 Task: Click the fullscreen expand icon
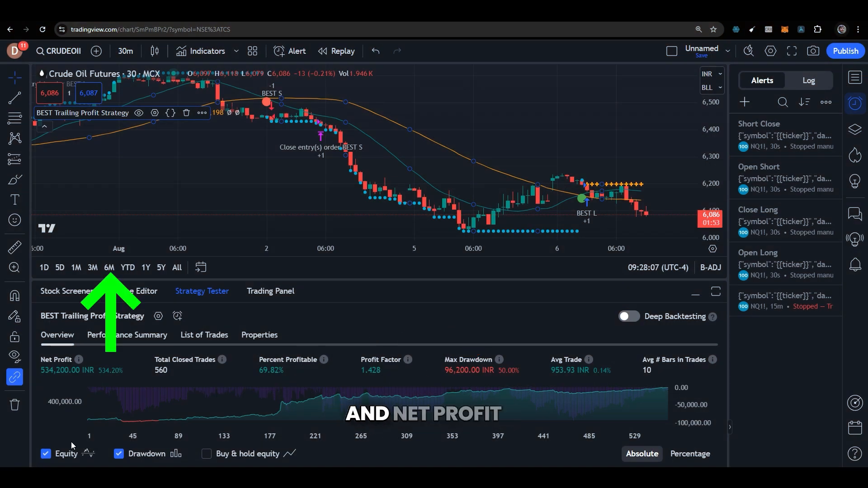click(x=792, y=51)
